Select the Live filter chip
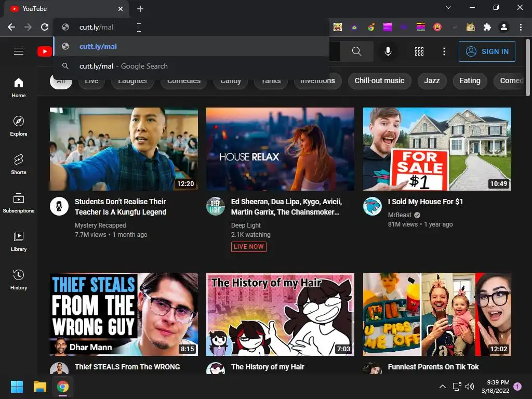The image size is (532, 399). click(x=91, y=83)
